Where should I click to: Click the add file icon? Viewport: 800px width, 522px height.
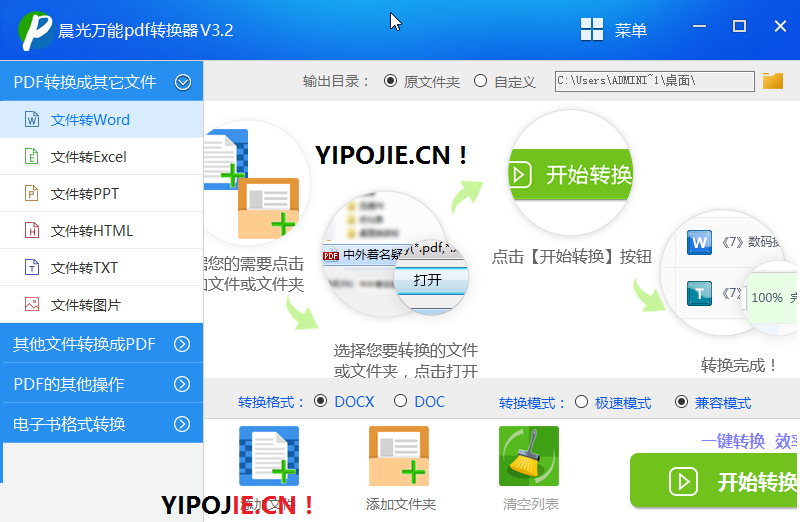(269, 456)
